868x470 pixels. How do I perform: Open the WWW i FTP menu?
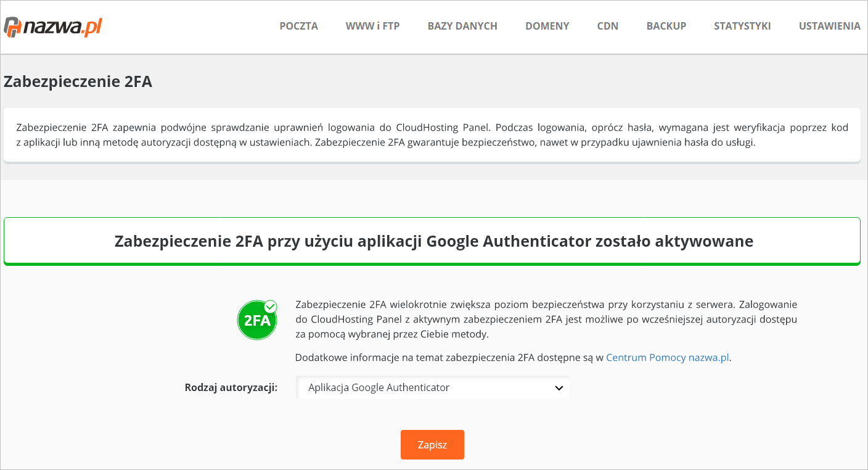pos(373,26)
